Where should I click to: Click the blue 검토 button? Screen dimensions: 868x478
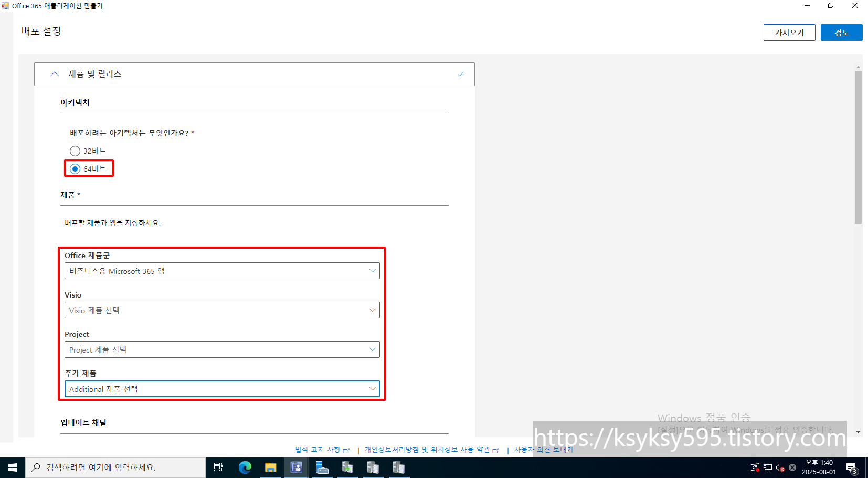(842, 33)
